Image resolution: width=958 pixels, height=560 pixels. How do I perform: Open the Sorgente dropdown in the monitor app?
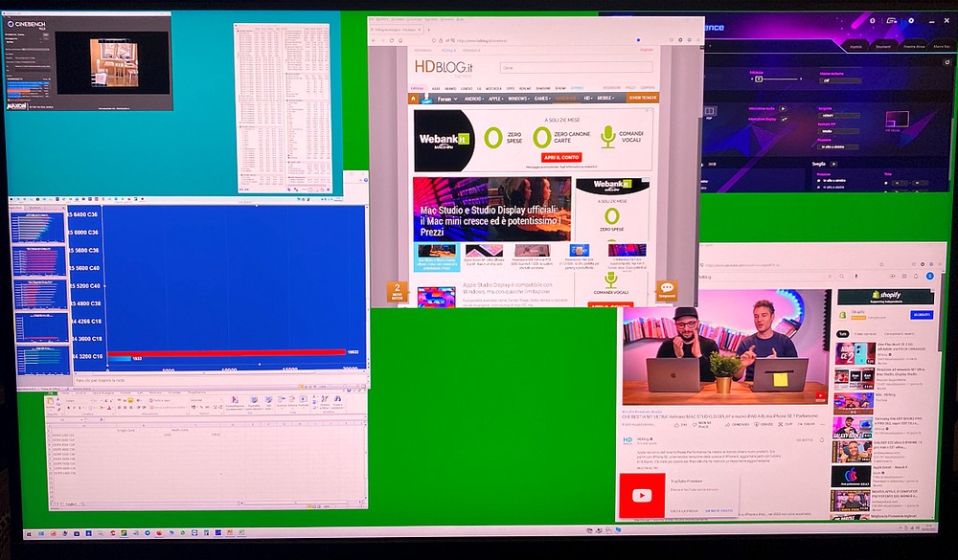pyautogui.click(x=840, y=116)
